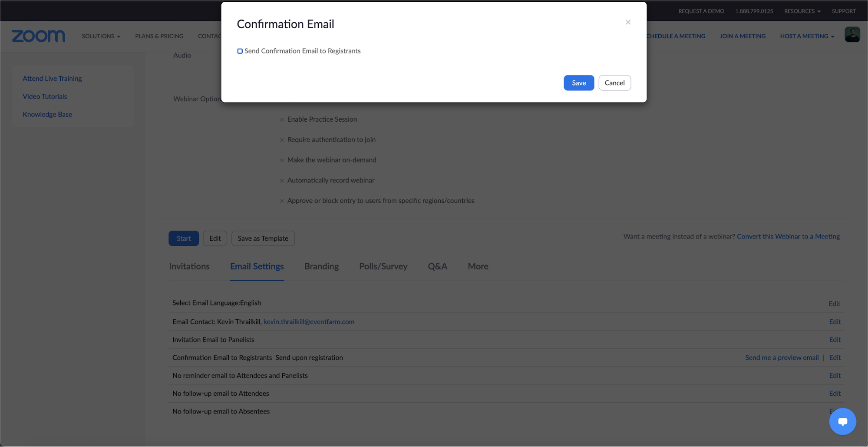This screenshot has height=447, width=868.
Task: Open the user profile avatar
Action: [852, 34]
